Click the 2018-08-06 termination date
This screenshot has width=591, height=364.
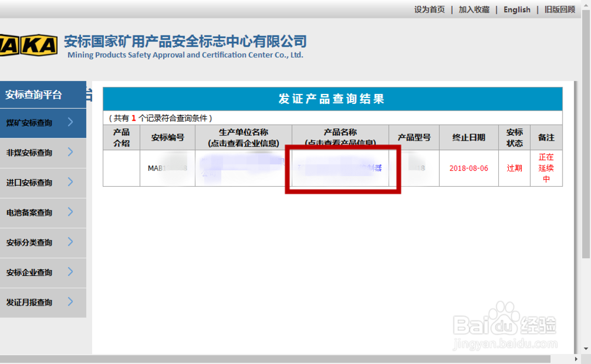[469, 168]
